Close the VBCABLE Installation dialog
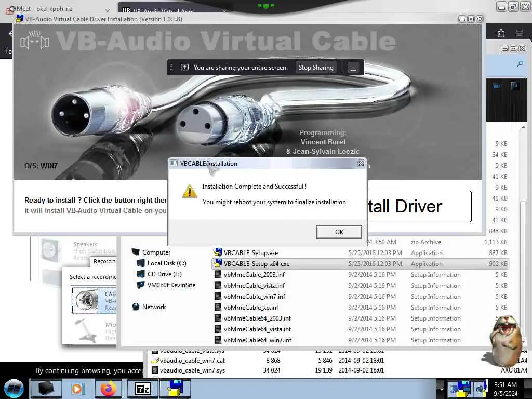Image resolution: width=532 pixels, height=399 pixels. click(x=361, y=164)
